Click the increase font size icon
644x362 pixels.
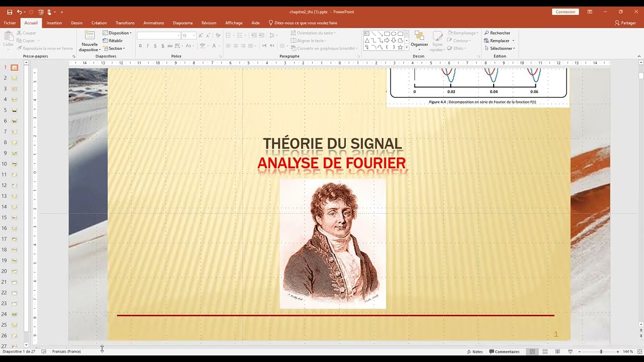[x=200, y=36]
